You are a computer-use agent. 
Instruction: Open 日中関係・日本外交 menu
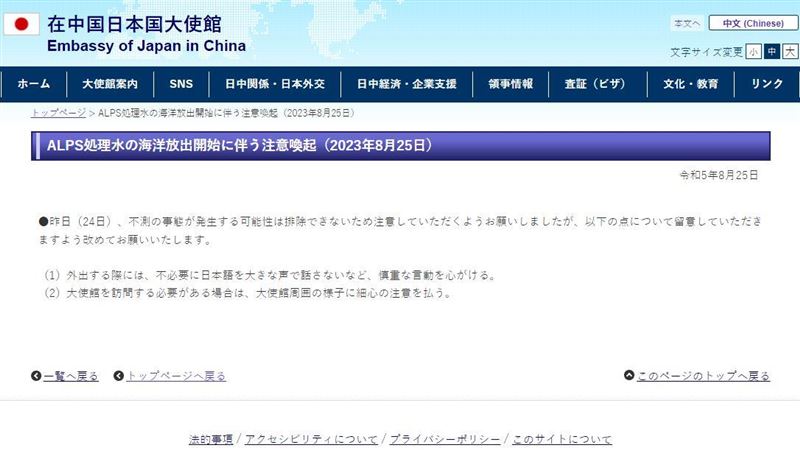pos(275,84)
